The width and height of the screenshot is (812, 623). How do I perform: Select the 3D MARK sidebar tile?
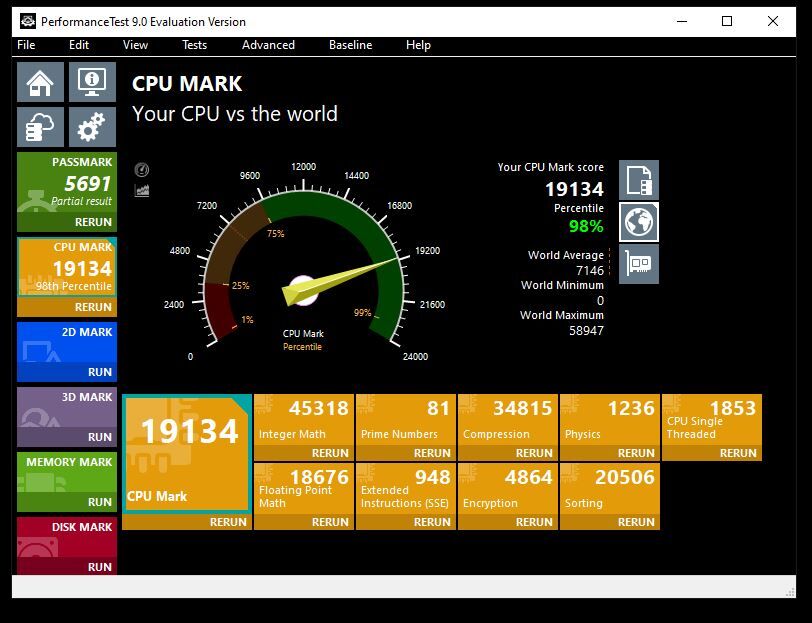[67, 408]
